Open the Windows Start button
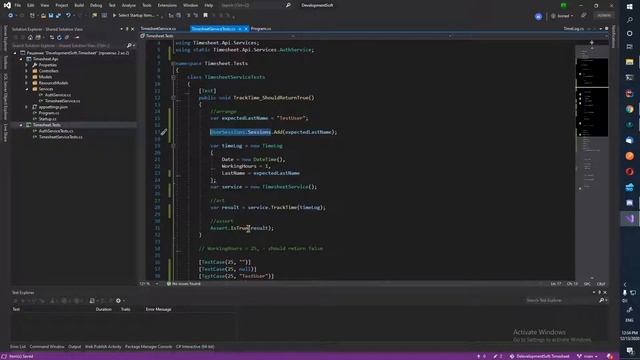This screenshot has width=640, height=360. (x=629, y=7)
